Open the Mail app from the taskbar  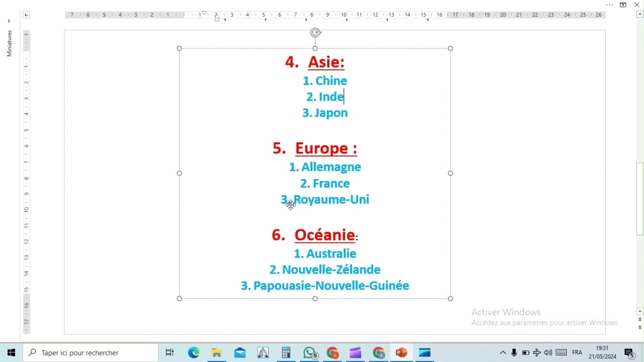(240, 353)
